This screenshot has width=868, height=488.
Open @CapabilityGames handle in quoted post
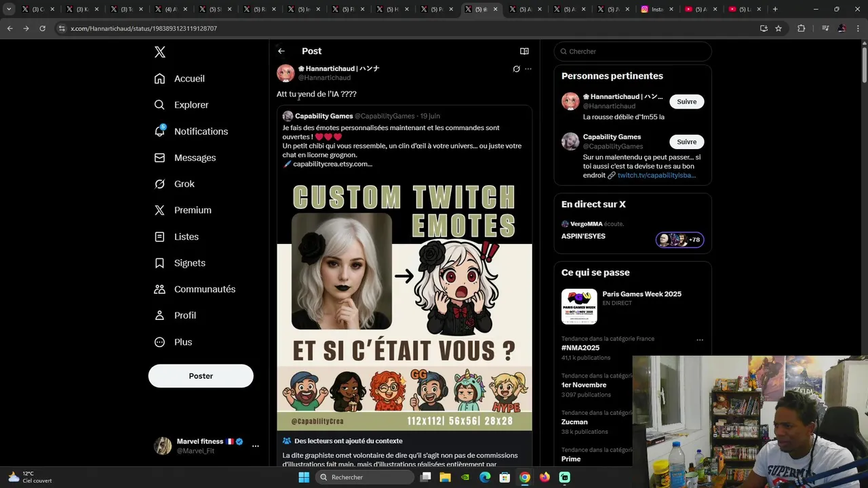(x=384, y=116)
